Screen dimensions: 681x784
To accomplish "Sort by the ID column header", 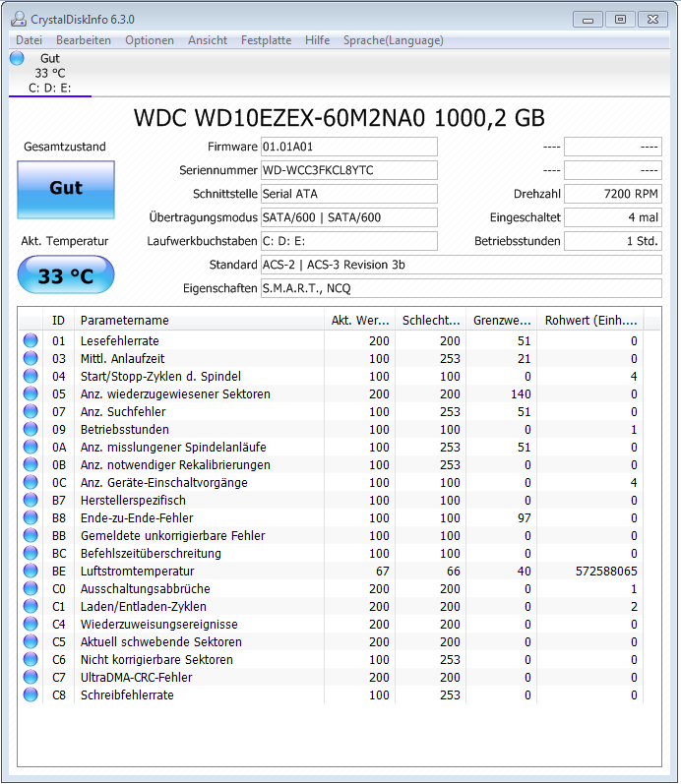I will [x=58, y=320].
